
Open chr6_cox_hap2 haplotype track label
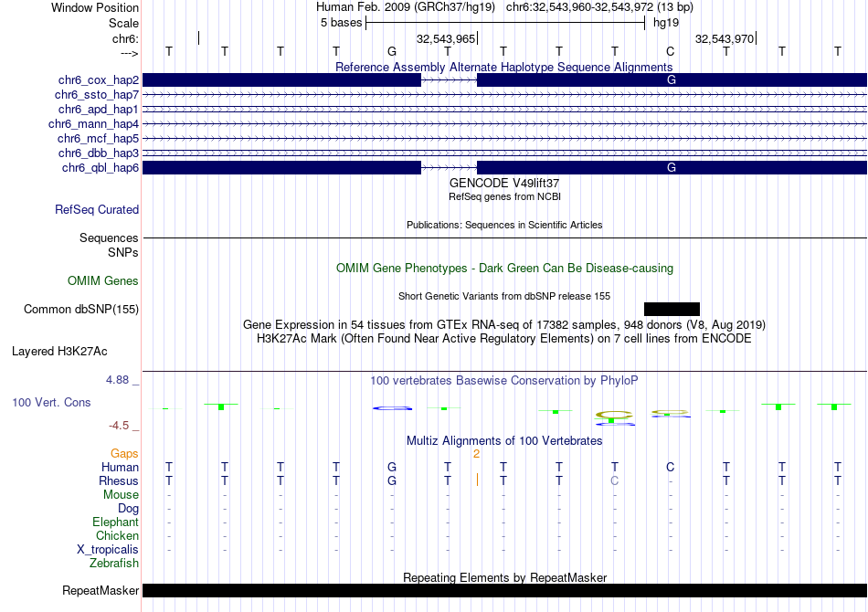tap(99, 80)
